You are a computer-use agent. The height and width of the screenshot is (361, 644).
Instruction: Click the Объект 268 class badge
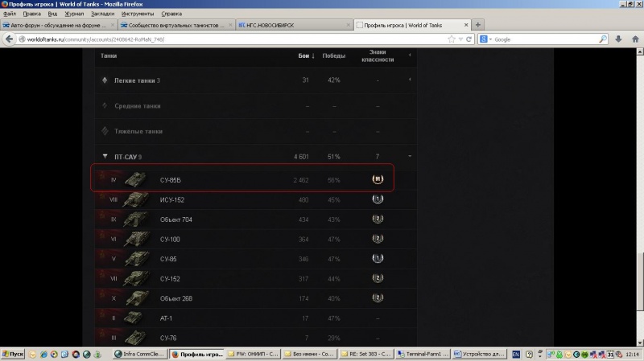click(x=377, y=298)
